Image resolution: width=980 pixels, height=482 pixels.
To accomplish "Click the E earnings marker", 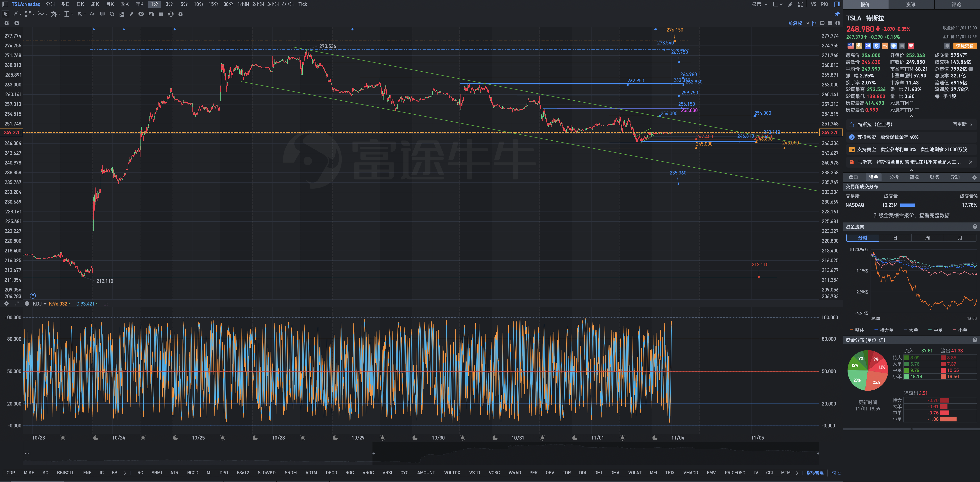I will [x=33, y=296].
